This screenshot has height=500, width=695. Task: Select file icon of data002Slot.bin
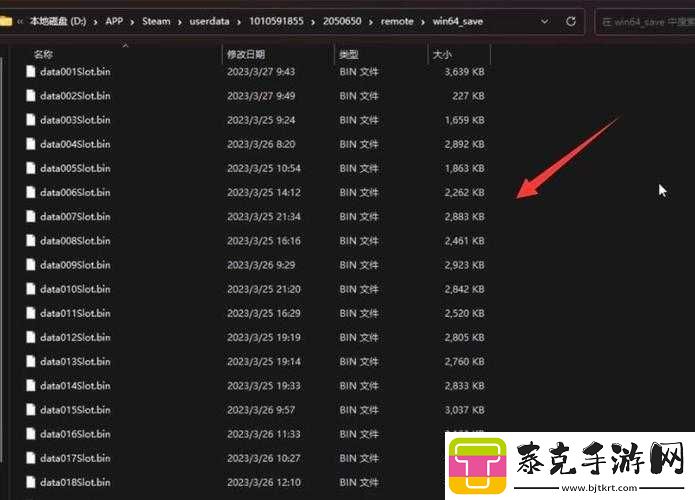coord(31,96)
